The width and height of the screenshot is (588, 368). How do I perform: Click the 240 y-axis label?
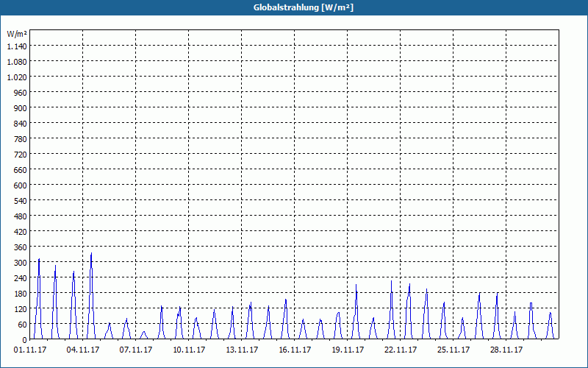pyautogui.click(x=21, y=278)
